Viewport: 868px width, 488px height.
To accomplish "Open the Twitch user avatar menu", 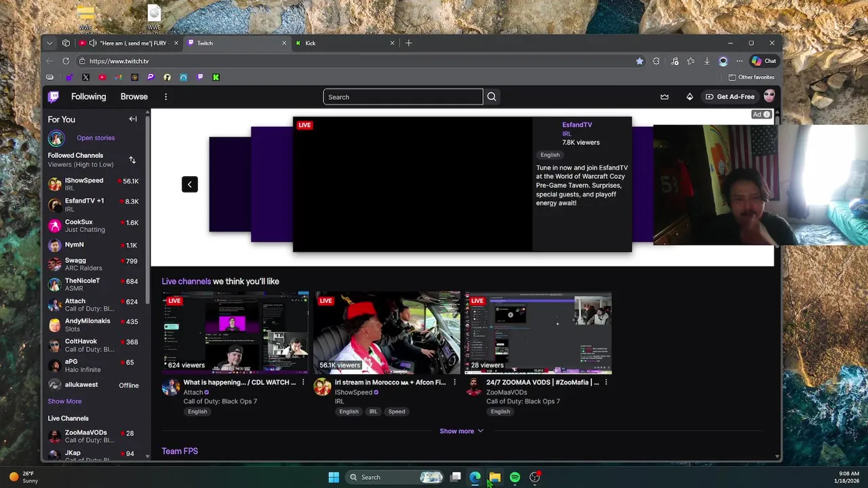I will point(769,96).
